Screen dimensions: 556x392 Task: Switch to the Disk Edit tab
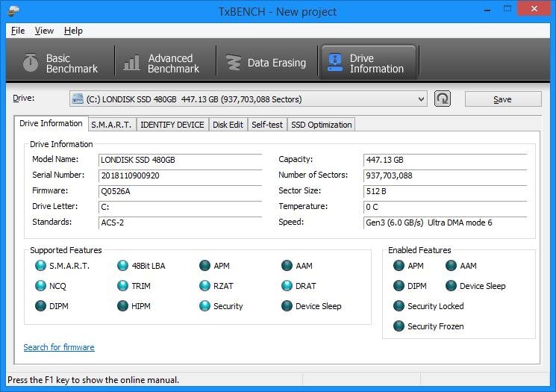(228, 125)
